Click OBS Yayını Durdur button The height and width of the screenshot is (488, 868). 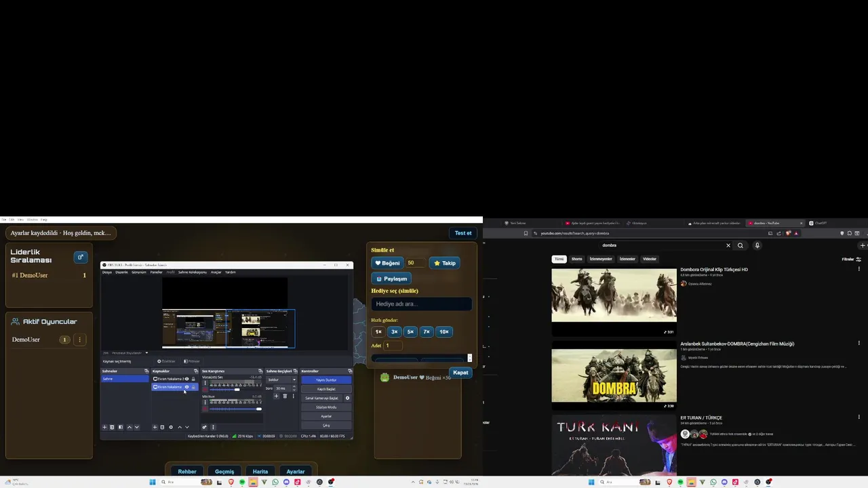click(326, 380)
